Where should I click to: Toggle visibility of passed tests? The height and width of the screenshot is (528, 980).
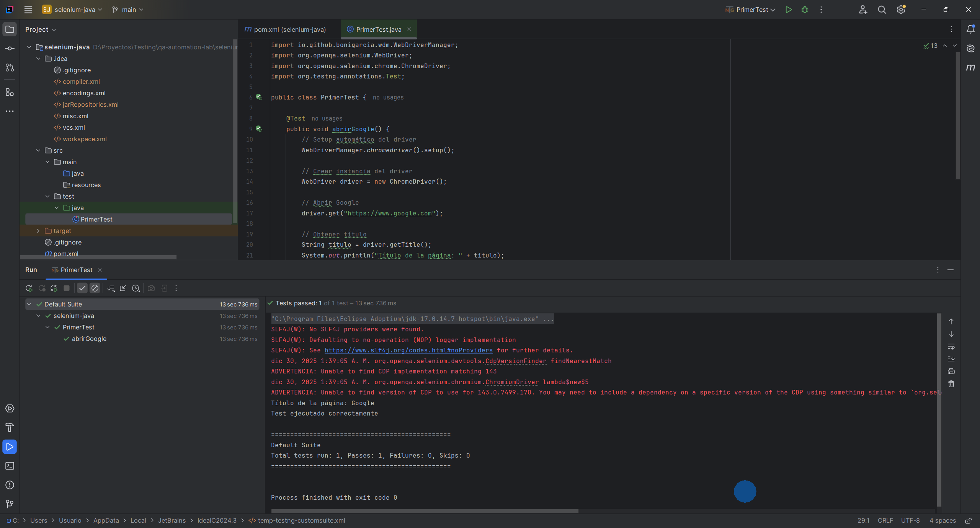point(82,288)
